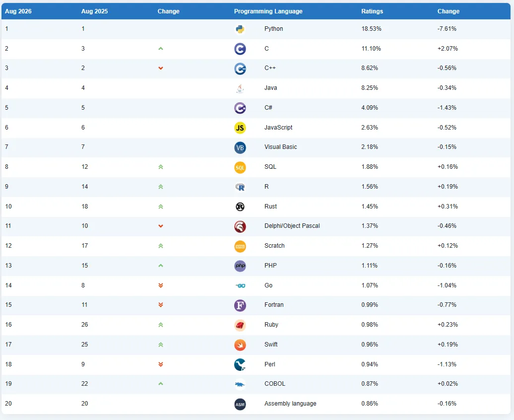This screenshot has height=420, width=514.
Task: Open the Delphi/Object Pascal language entry
Action: coord(292,226)
